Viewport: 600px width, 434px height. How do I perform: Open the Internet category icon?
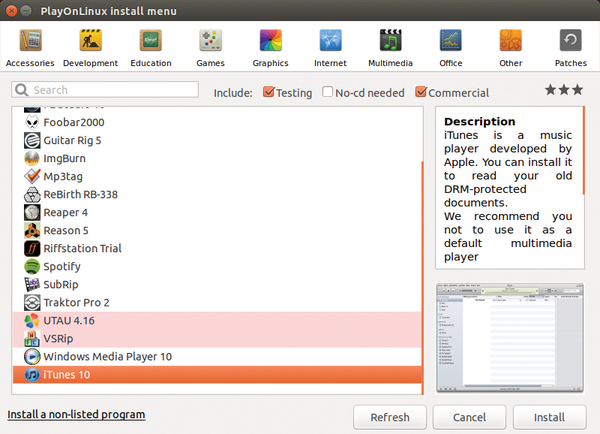(331, 40)
